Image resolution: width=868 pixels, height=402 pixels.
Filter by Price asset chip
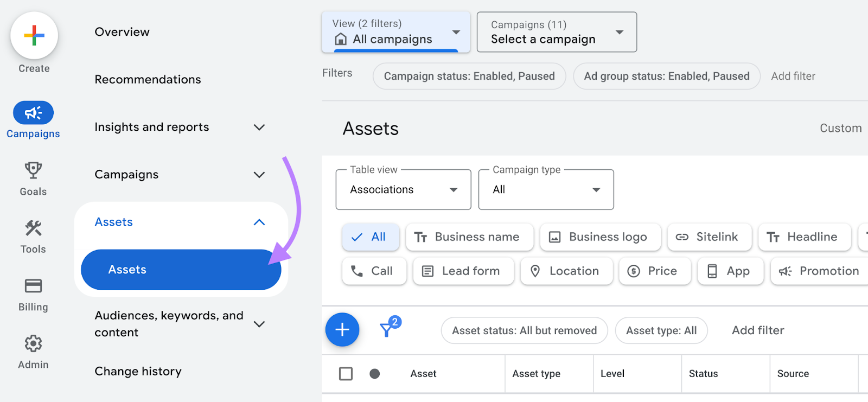(655, 271)
